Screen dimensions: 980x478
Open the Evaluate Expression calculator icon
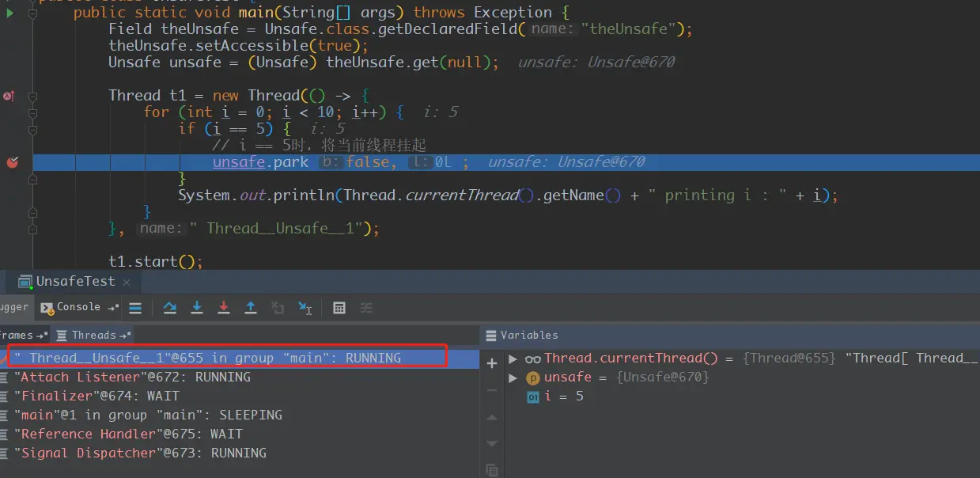point(339,308)
